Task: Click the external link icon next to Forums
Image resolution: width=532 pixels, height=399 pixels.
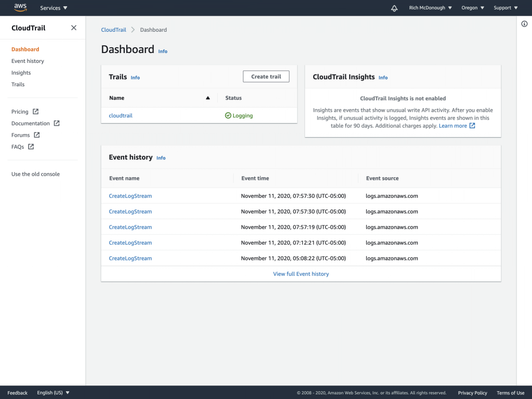Action: point(37,135)
